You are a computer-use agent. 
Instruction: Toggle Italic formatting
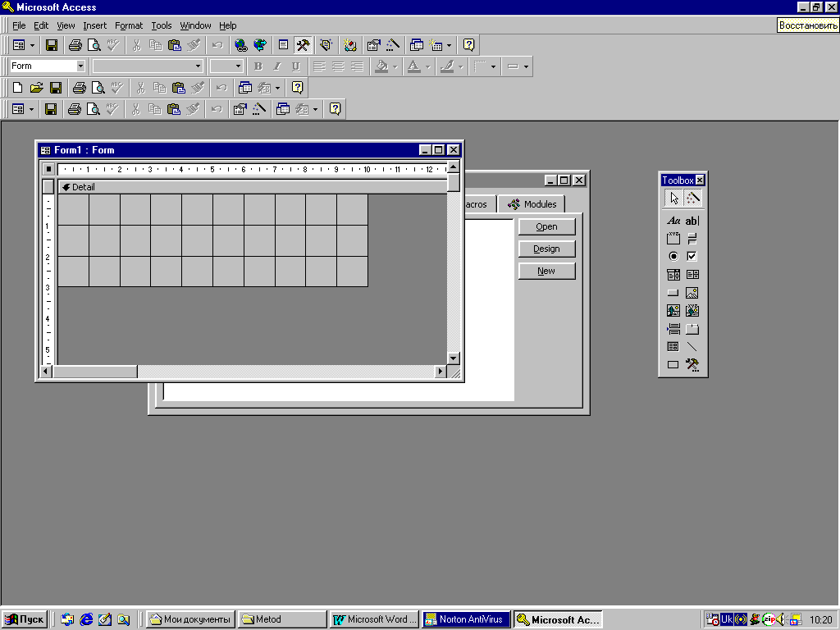coord(277,66)
